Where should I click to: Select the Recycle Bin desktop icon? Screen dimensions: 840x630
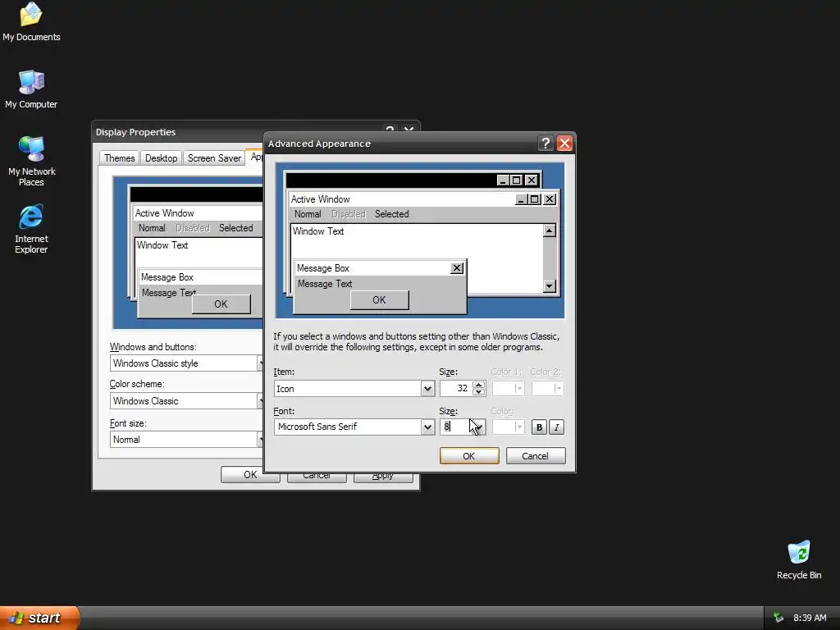799,559
